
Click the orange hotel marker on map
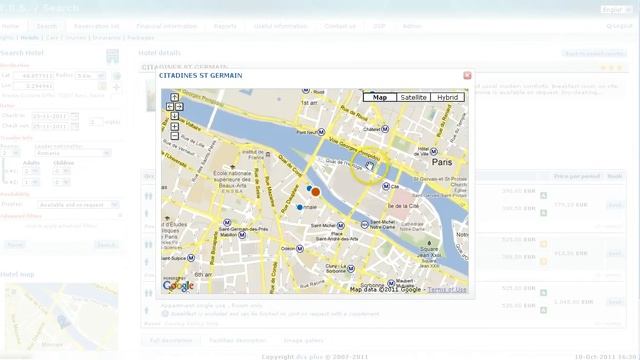[x=316, y=192]
